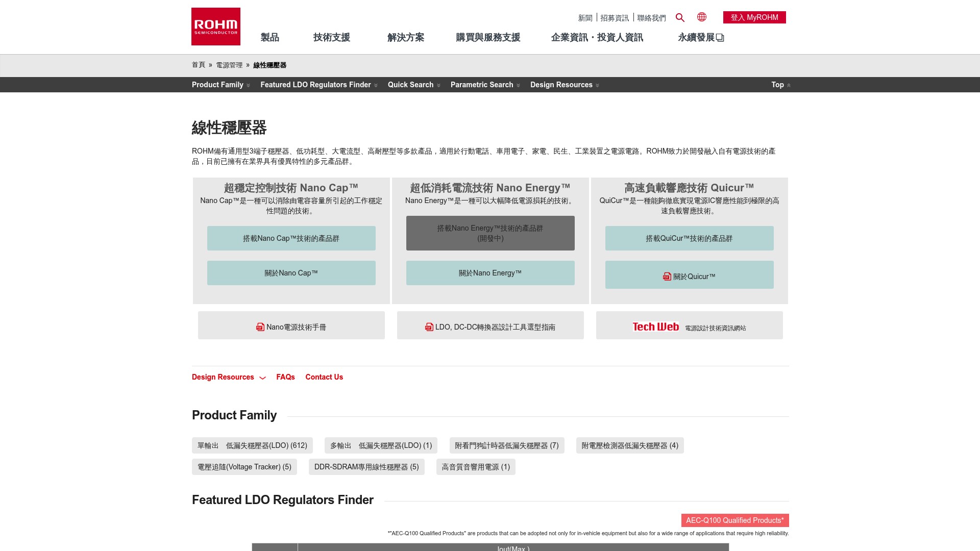The width and height of the screenshot is (980, 551).
Task: Expand Design Resources in the dark bar
Action: 565,85
